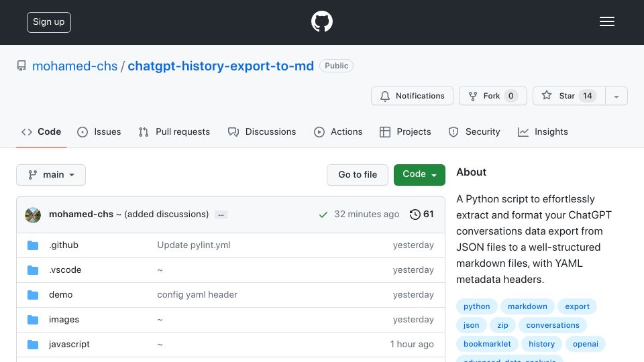The height and width of the screenshot is (362, 644).
Task: Click the Sign up button
Action: click(x=49, y=22)
